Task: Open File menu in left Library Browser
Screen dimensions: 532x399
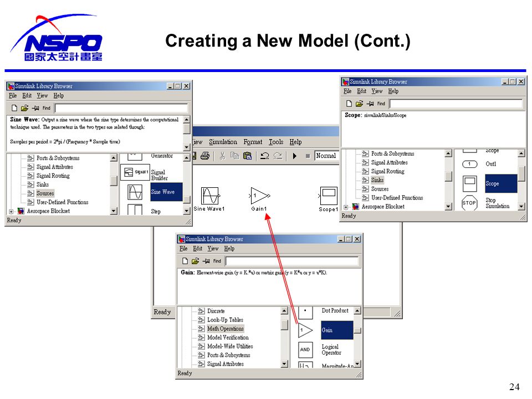Action: pyautogui.click(x=13, y=96)
